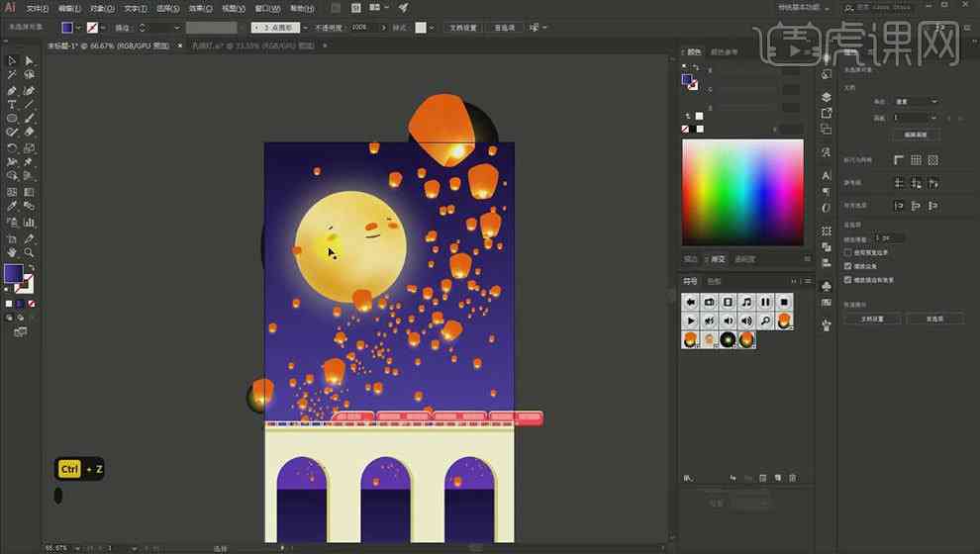Select the Scale tool

pyautogui.click(x=29, y=148)
